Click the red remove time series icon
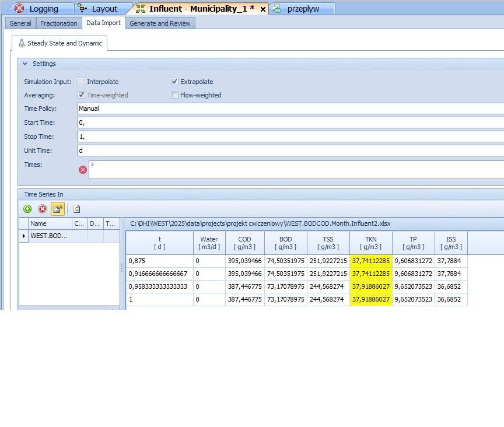Viewport: 504px width, 427px height. pos(43,209)
